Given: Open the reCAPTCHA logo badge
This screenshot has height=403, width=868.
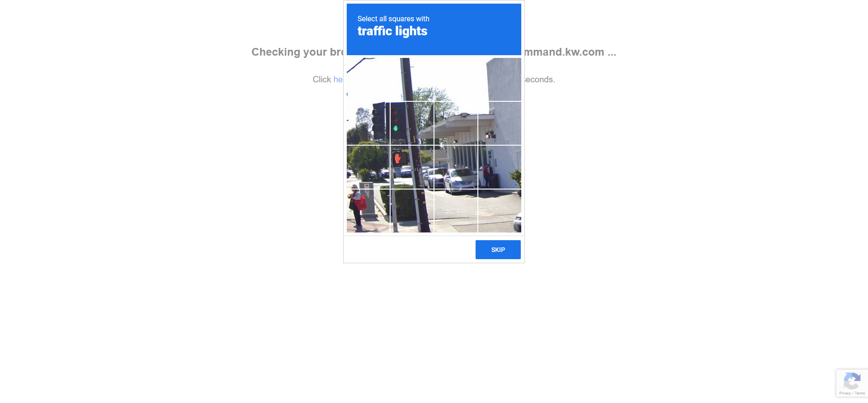Looking at the screenshot, I should 852,381.
